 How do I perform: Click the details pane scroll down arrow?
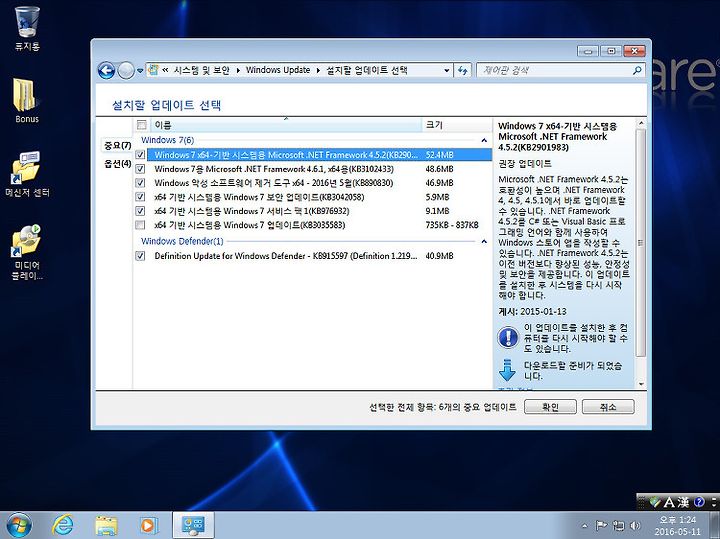point(641,384)
